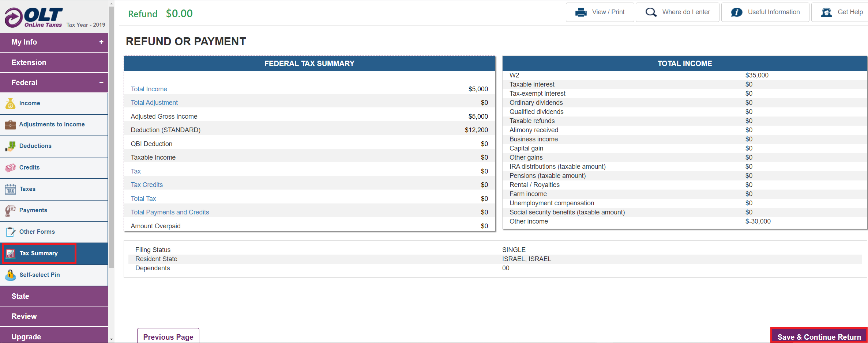868x343 pixels.
Task: Click the Income money bag icon
Action: click(10, 103)
